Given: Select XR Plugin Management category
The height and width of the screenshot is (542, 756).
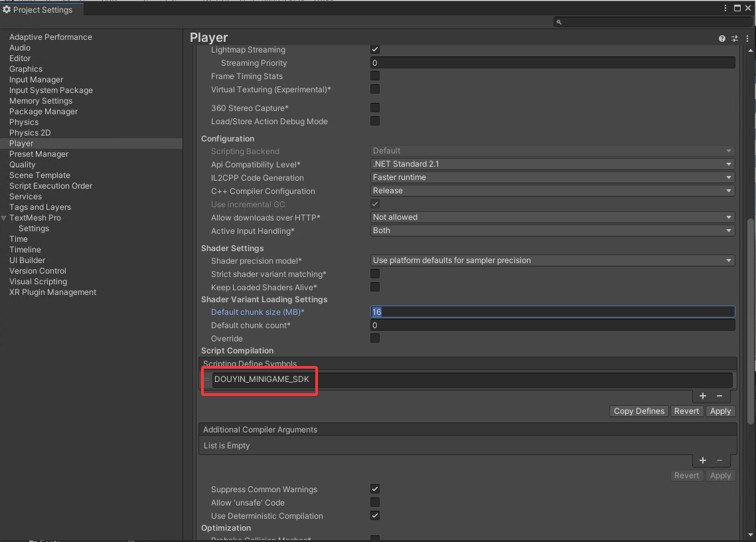Looking at the screenshot, I should (52, 292).
